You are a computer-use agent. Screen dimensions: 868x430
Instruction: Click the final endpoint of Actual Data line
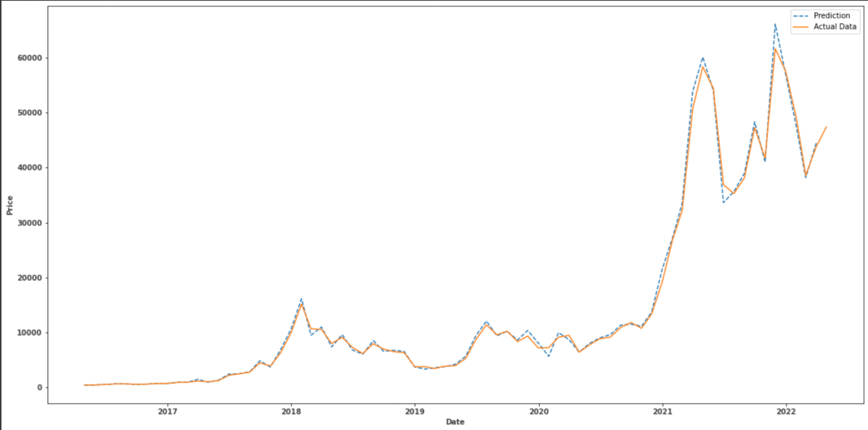[x=826, y=127]
